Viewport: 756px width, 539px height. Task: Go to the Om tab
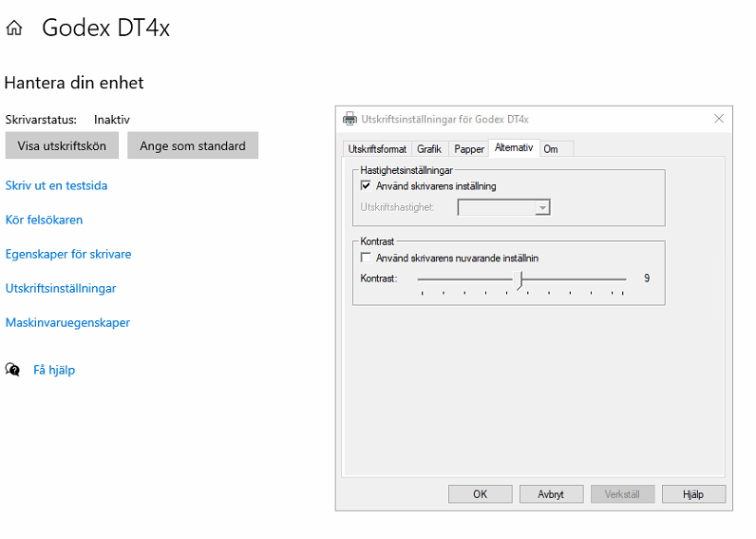click(x=551, y=149)
